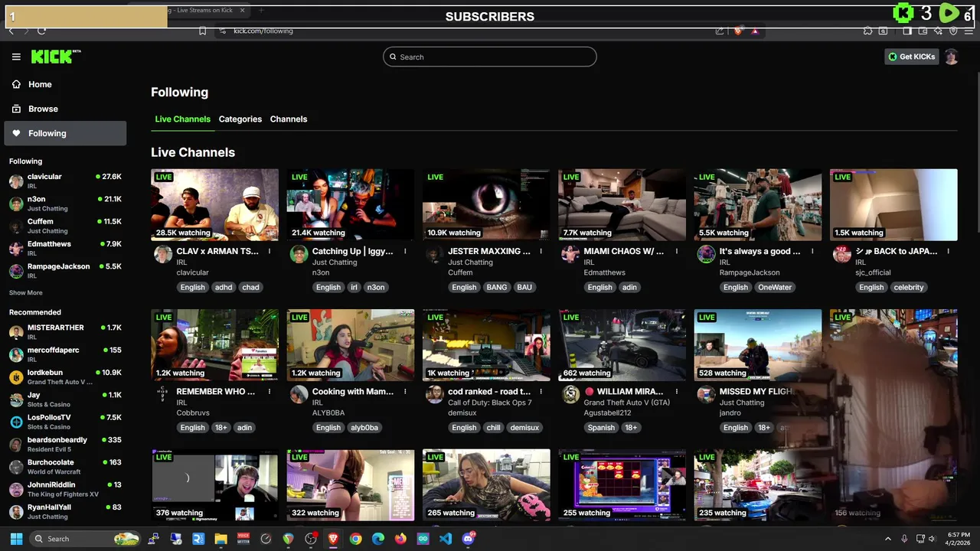Viewport: 980px width, 551px height.
Task: Click the celebrity tag on sjc_official stream
Action: [909, 287]
